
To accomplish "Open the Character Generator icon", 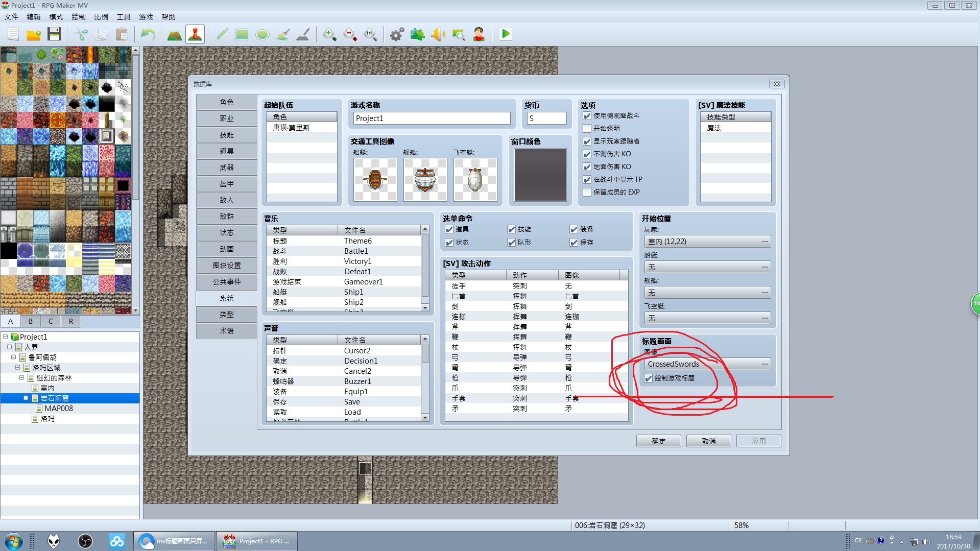I will pos(479,34).
